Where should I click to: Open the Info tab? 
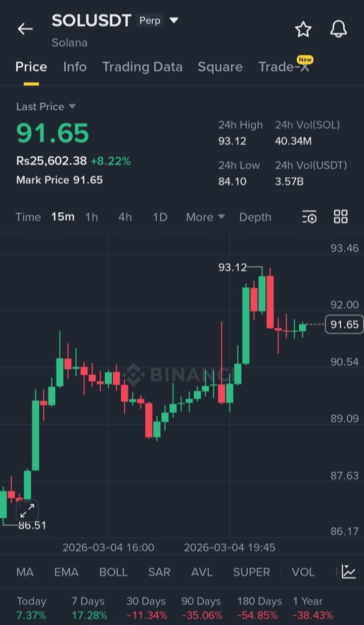click(x=75, y=67)
